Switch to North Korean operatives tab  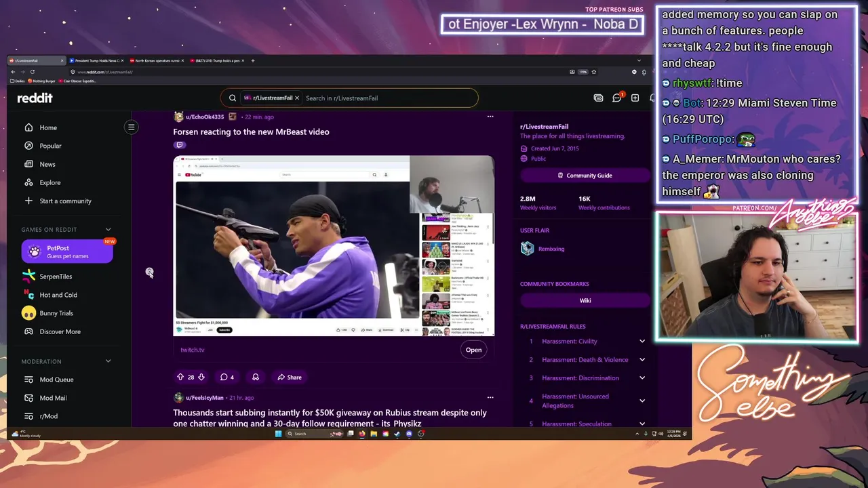[x=157, y=61]
